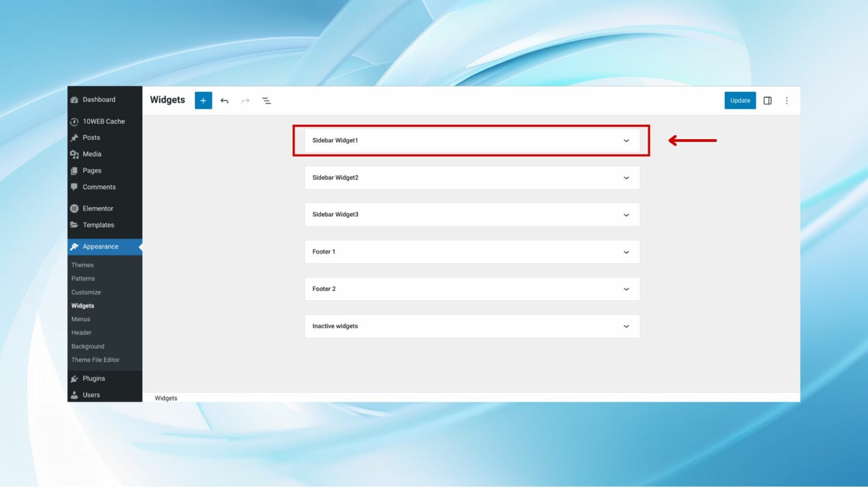Click the Elementor icon in the sidebar
The width and height of the screenshot is (868, 488).
tap(74, 208)
